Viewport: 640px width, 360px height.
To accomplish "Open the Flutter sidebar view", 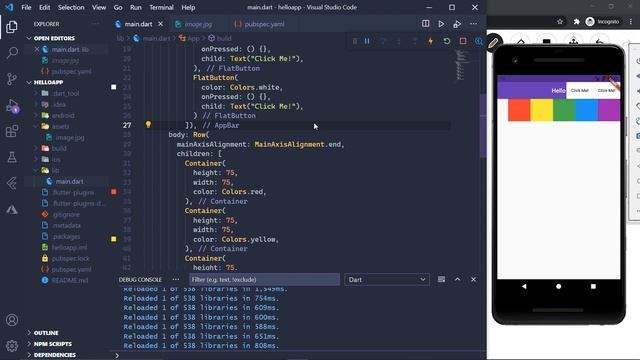I will [x=12, y=183].
